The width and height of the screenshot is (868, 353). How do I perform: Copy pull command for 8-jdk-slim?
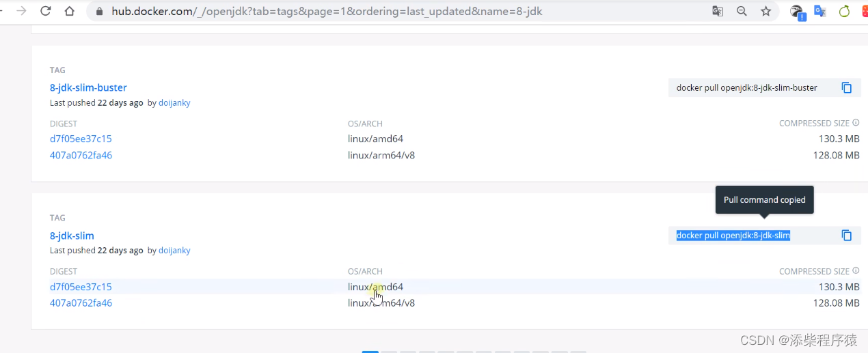847,236
